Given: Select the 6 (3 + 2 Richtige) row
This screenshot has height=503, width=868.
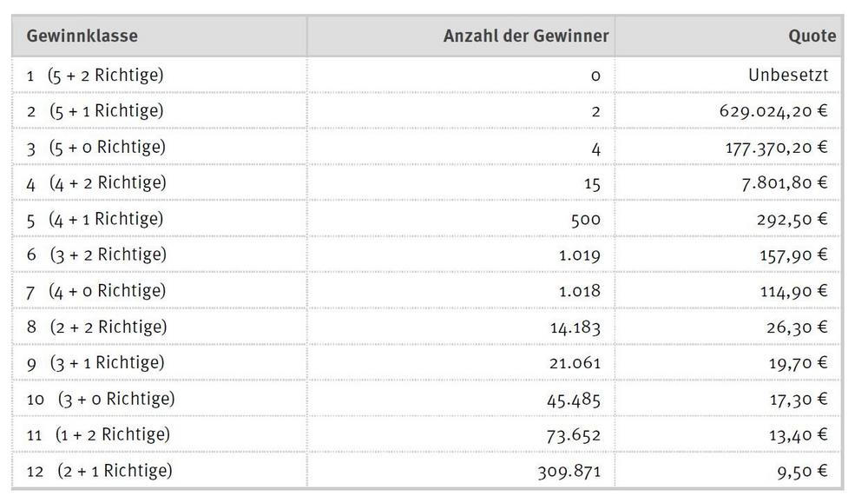Looking at the screenshot, I should (425, 255).
